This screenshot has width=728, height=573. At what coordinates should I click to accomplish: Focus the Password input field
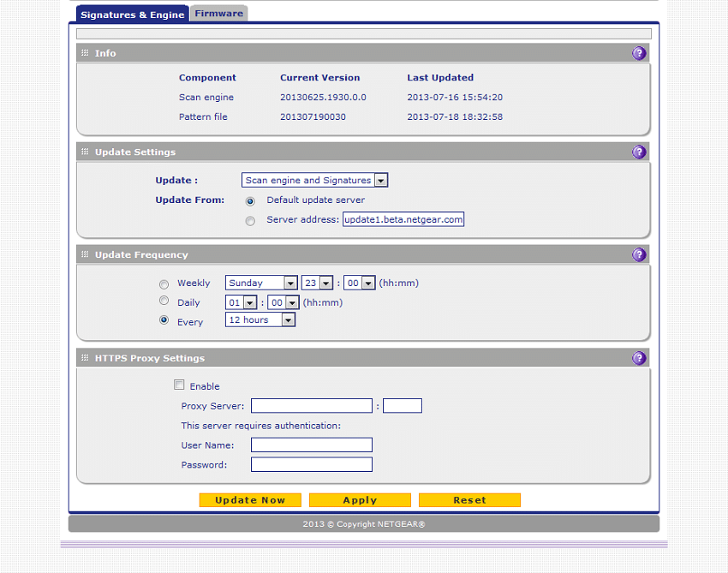tap(312, 464)
